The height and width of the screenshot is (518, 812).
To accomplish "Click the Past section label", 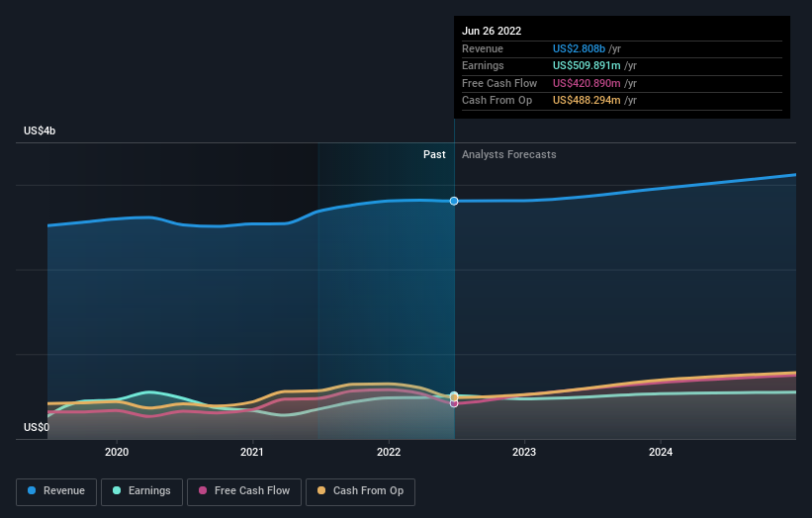I will coord(434,154).
